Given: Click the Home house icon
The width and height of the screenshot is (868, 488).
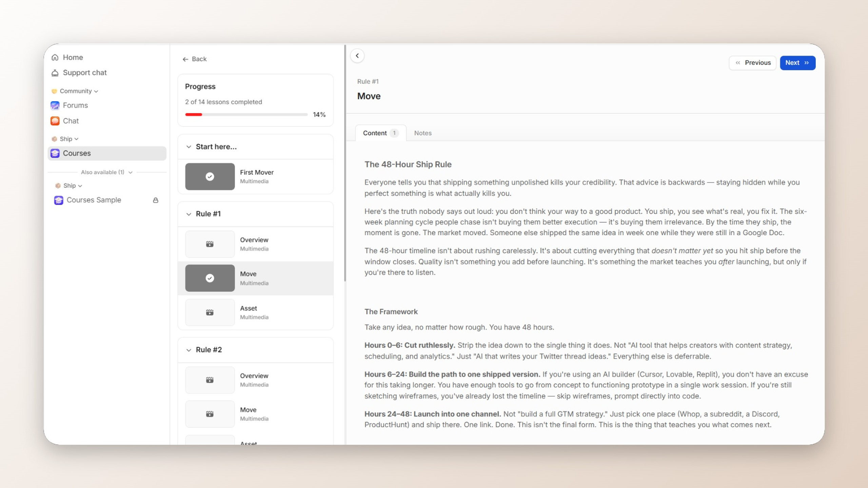Looking at the screenshot, I should [x=55, y=58].
